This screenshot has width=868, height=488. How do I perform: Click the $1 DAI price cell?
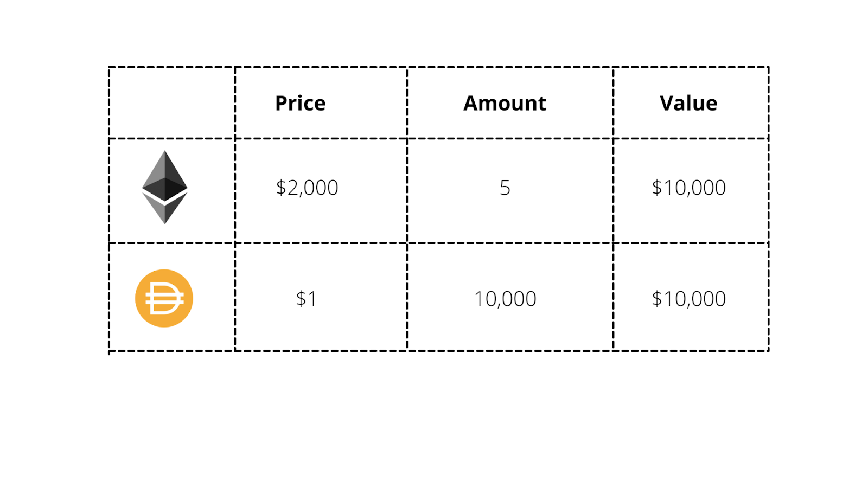point(307,299)
